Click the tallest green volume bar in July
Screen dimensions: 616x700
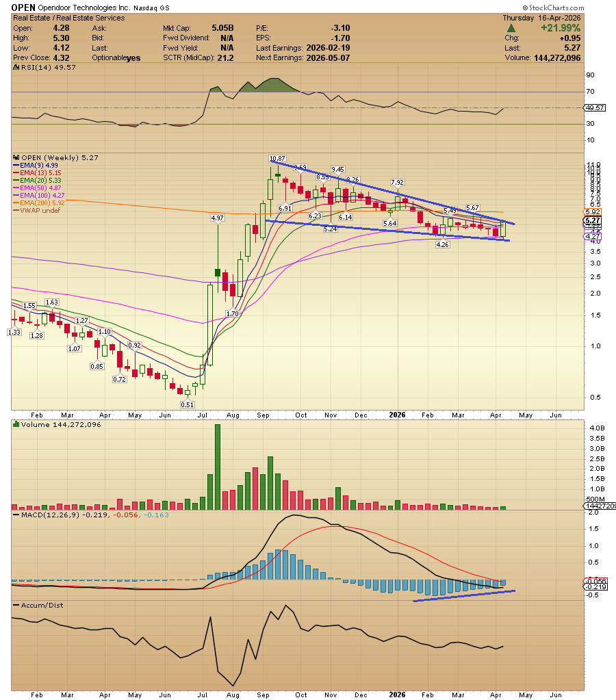tap(218, 467)
